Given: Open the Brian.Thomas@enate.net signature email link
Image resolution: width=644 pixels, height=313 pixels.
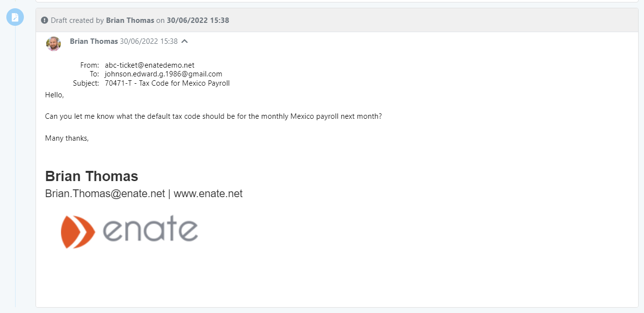Looking at the screenshot, I should point(105,194).
